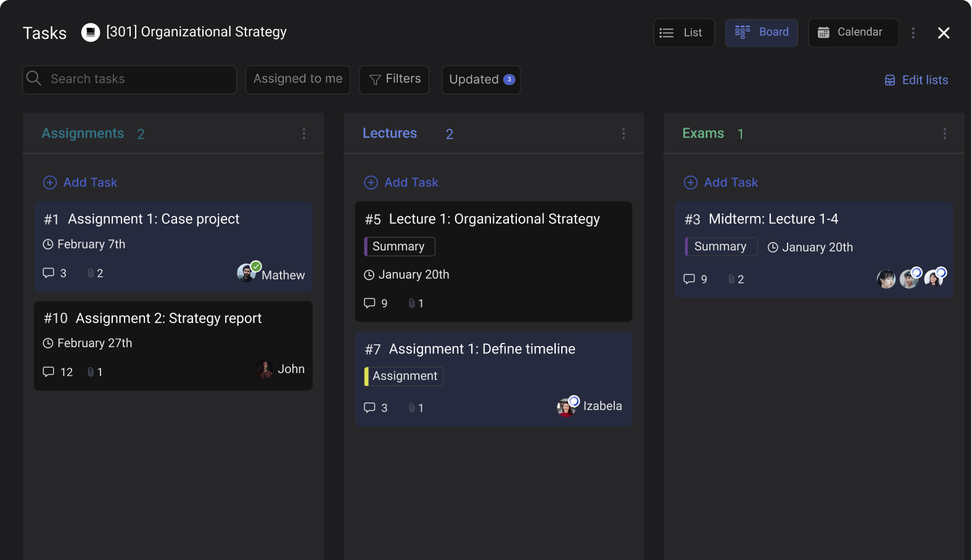
Task: Open the Lectures list three-dot menu
Action: [x=624, y=134]
